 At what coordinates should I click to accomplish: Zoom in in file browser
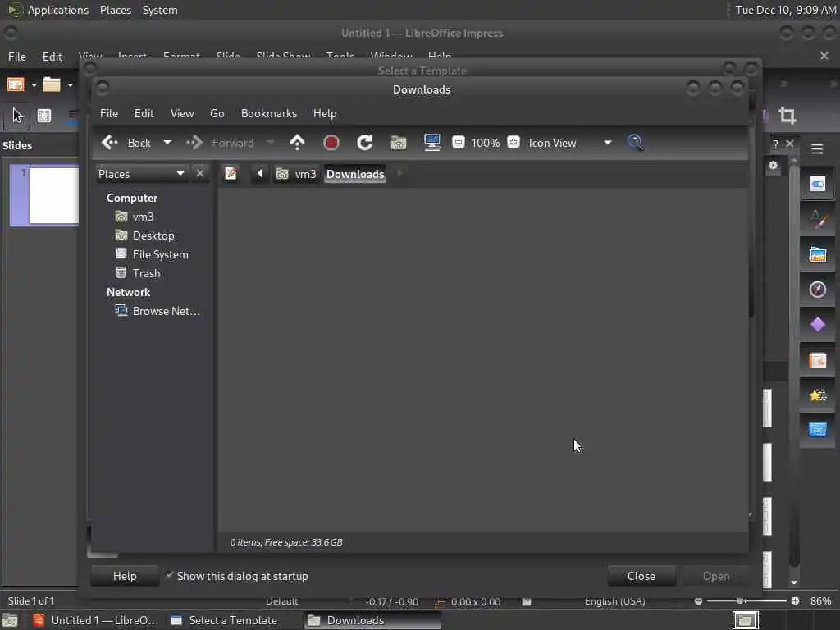pyautogui.click(x=514, y=142)
